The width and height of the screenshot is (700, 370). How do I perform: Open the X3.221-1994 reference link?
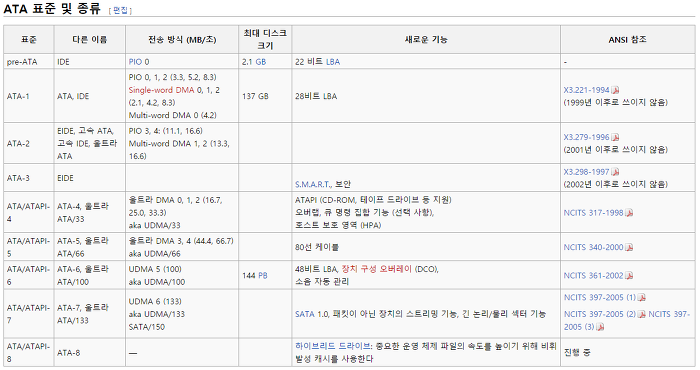(x=586, y=90)
